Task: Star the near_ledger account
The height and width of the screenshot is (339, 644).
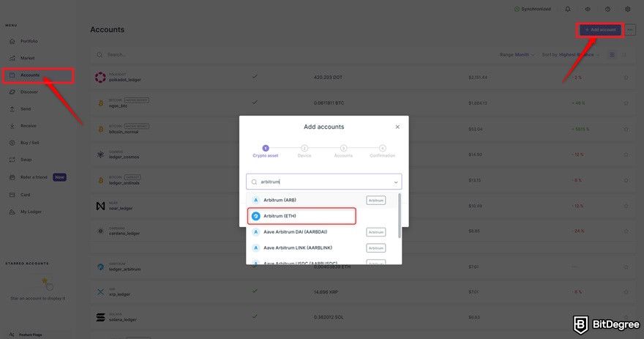Action: pos(626,206)
